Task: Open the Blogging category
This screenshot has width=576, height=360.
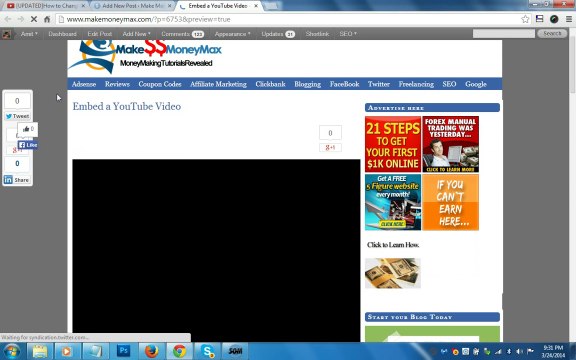Action: click(x=307, y=84)
